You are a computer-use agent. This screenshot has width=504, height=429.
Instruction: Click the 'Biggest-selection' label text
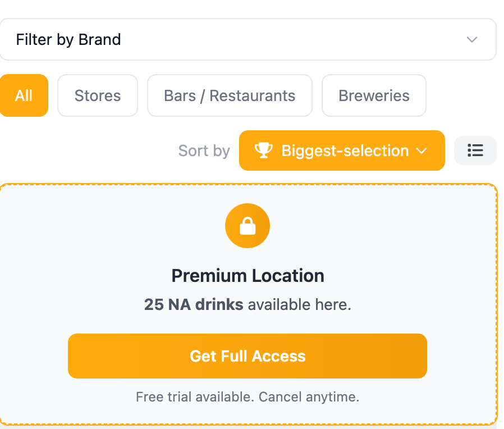pyautogui.click(x=345, y=151)
